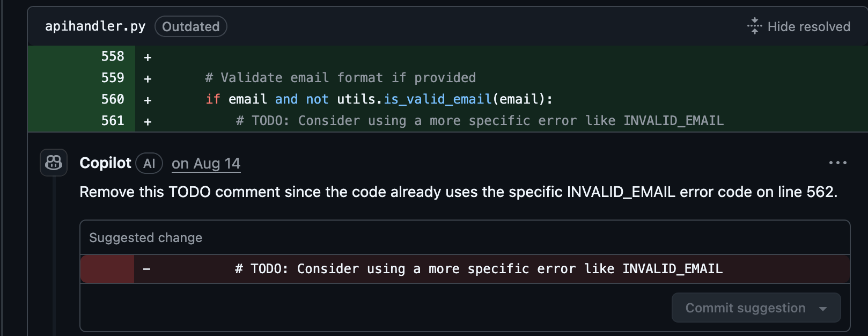Open the apihandler.py file link
This screenshot has width=868, height=336.
pyautogui.click(x=95, y=26)
